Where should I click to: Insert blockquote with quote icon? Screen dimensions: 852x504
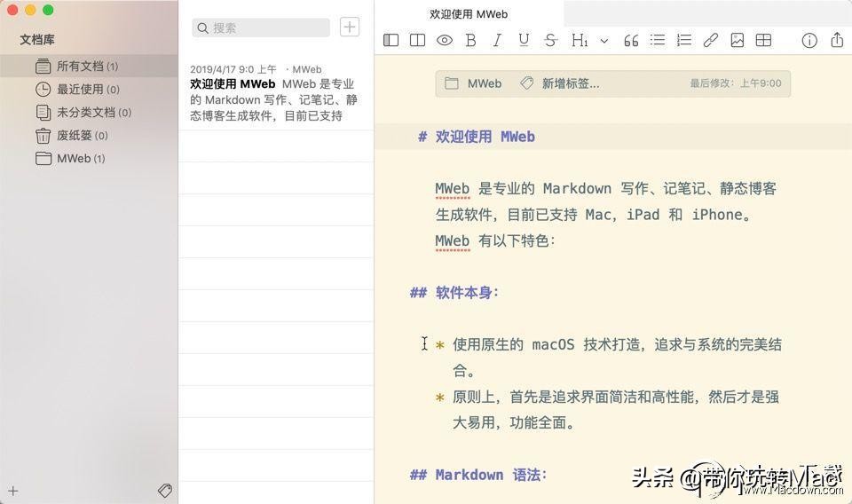[631, 40]
